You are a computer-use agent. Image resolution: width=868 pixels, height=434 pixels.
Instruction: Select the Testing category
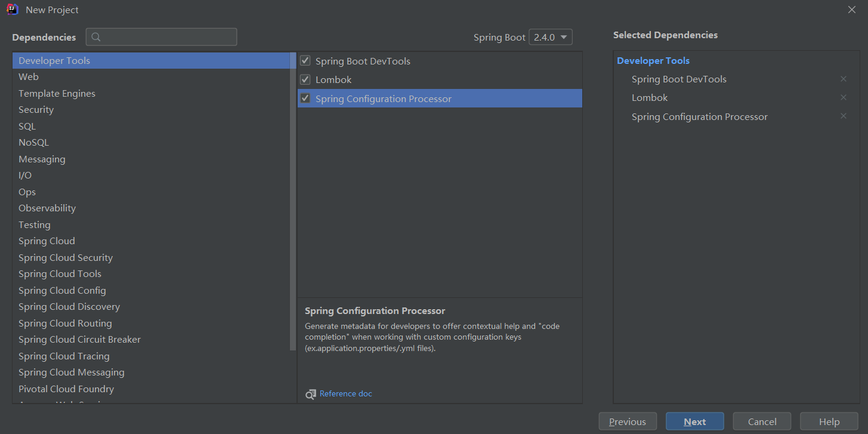tap(151, 224)
